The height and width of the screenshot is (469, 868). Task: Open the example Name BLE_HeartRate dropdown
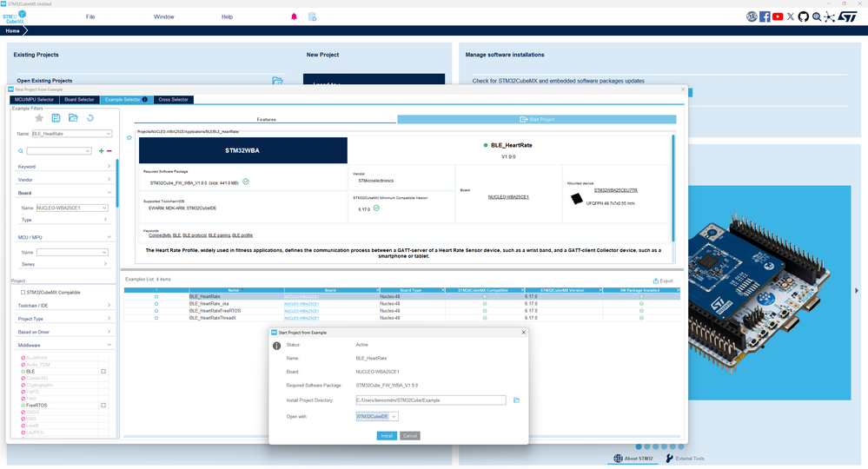[108, 134]
